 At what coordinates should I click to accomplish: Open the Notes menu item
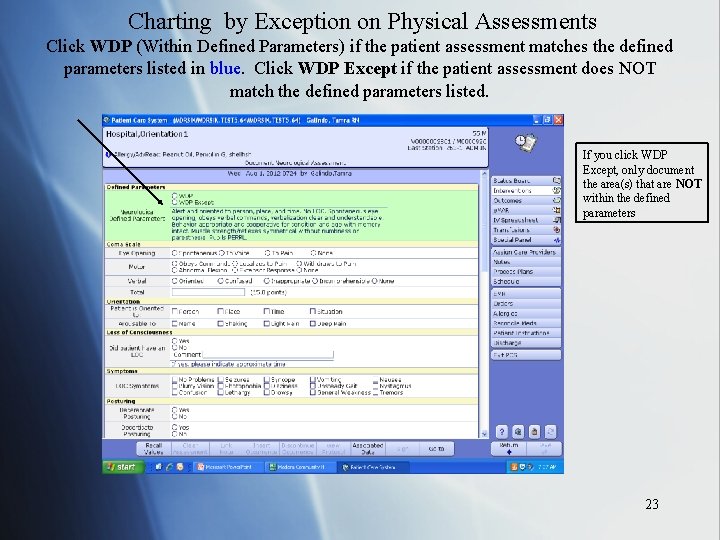click(x=526, y=262)
